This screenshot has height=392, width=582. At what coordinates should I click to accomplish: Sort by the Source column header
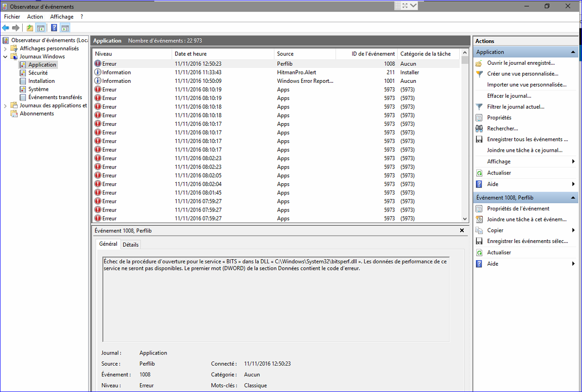coord(305,54)
